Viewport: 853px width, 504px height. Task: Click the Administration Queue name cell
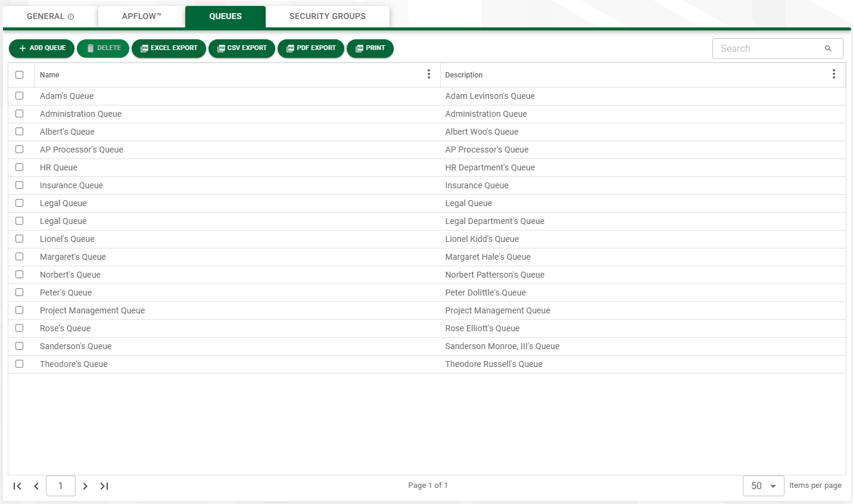[x=80, y=114]
